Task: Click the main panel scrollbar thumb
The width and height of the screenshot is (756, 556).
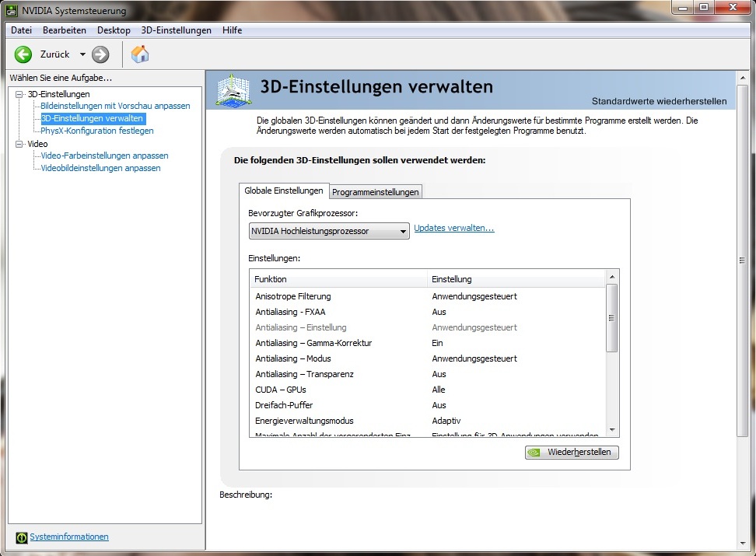Action: click(742, 261)
